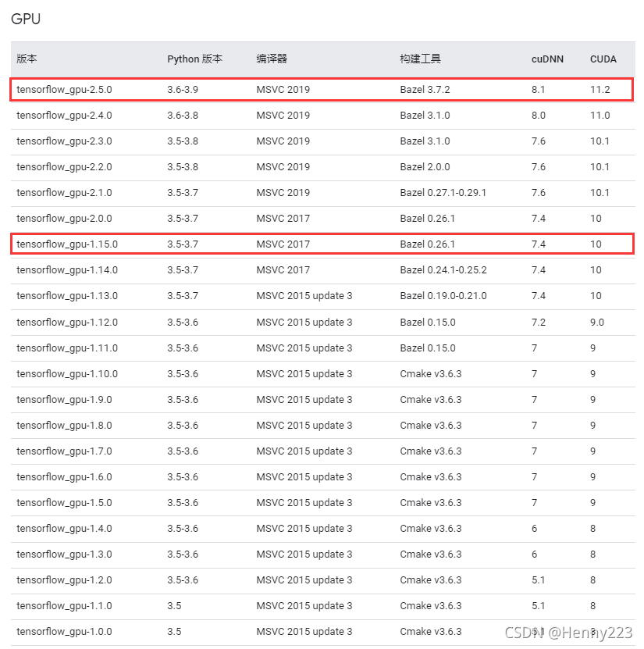
Task: Click MSVC 2019 in 2.5.0 row
Action: (x=283, y=90)
